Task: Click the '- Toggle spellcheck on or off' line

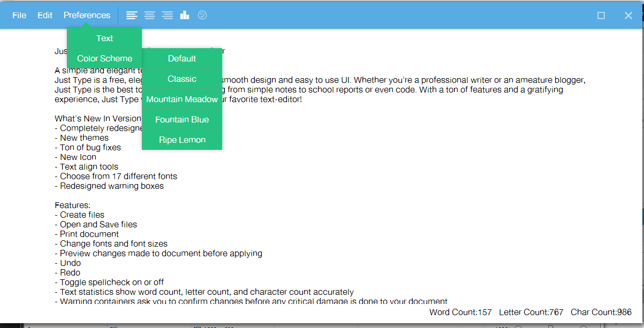Action: pyautogui.click(x=109, y=282)
